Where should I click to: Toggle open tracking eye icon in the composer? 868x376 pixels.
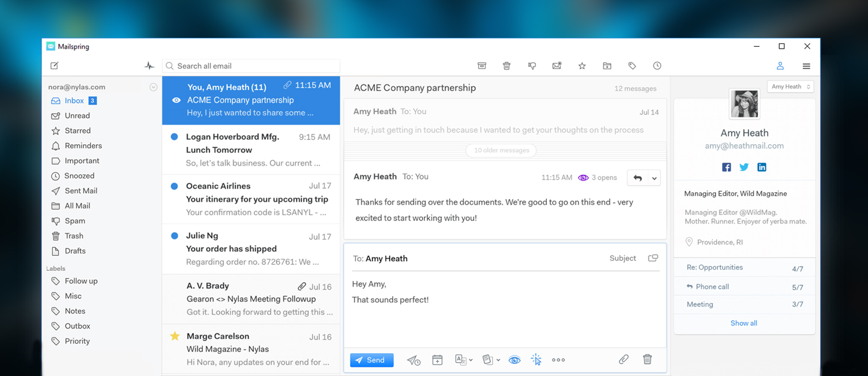[514, 360]
